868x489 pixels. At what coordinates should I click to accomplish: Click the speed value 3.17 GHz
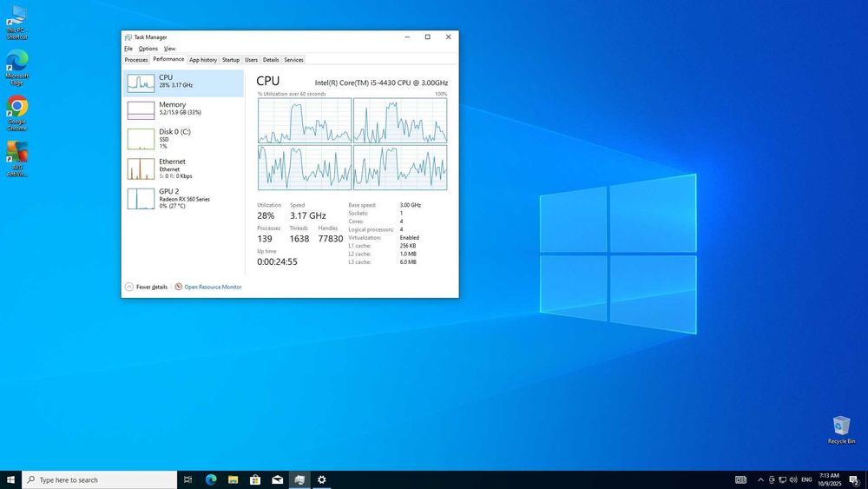[308, 215]
